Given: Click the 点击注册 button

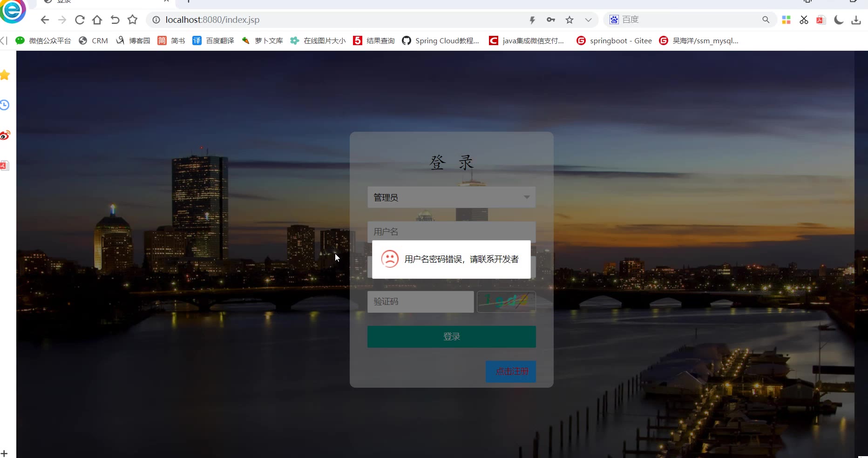Looking at the screenshot, I should (x=511, y=371).
